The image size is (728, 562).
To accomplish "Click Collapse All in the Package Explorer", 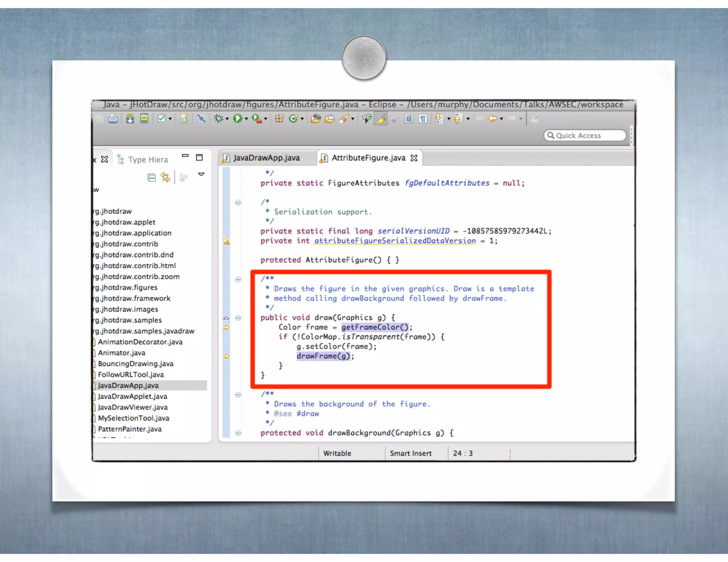I will coord(152,177).
